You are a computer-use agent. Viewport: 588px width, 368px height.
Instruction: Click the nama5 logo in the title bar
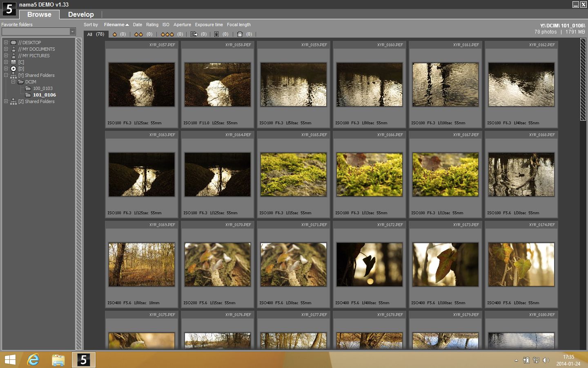click(9, 9)
